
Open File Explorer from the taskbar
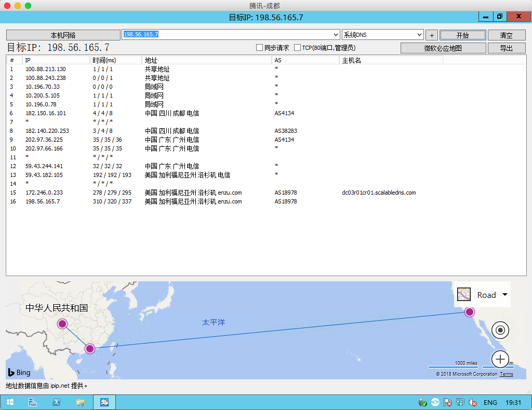[81, 402]
